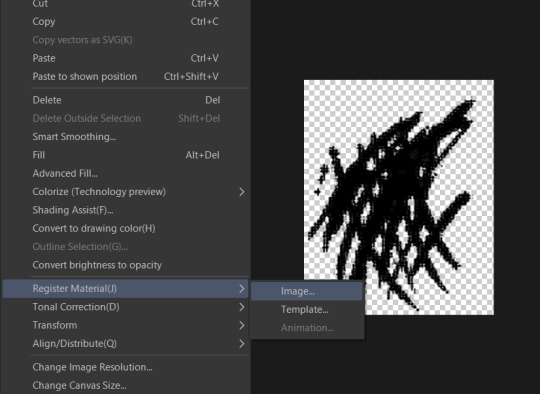Choose Cut from the Edit menu
The width and height of the screenshot is (540, 394).
125,4
